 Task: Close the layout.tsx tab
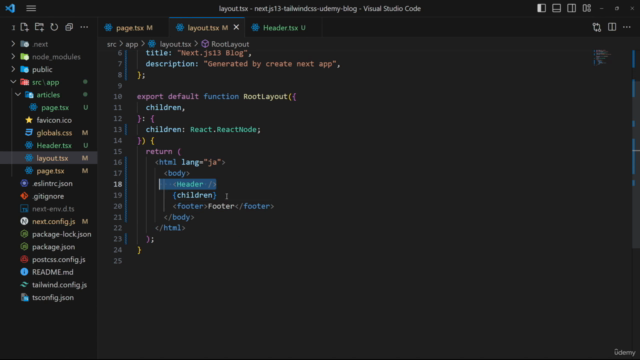pos(236,27)
